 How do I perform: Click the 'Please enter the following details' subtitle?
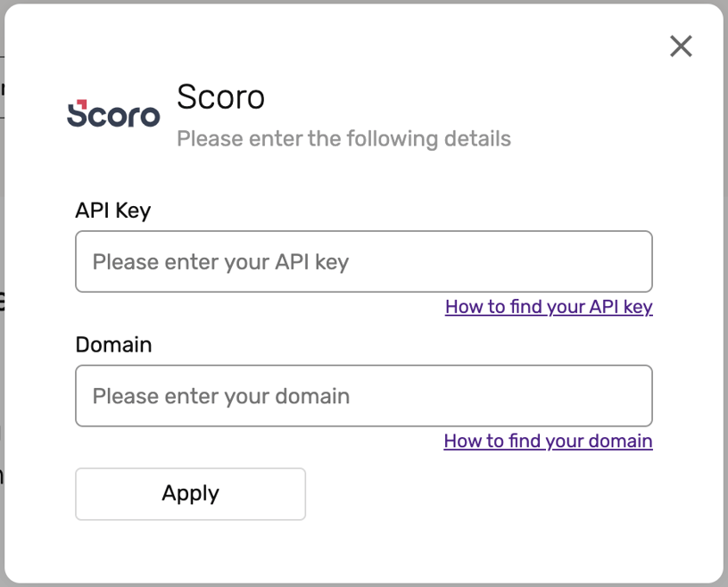[x=343, y=138]
